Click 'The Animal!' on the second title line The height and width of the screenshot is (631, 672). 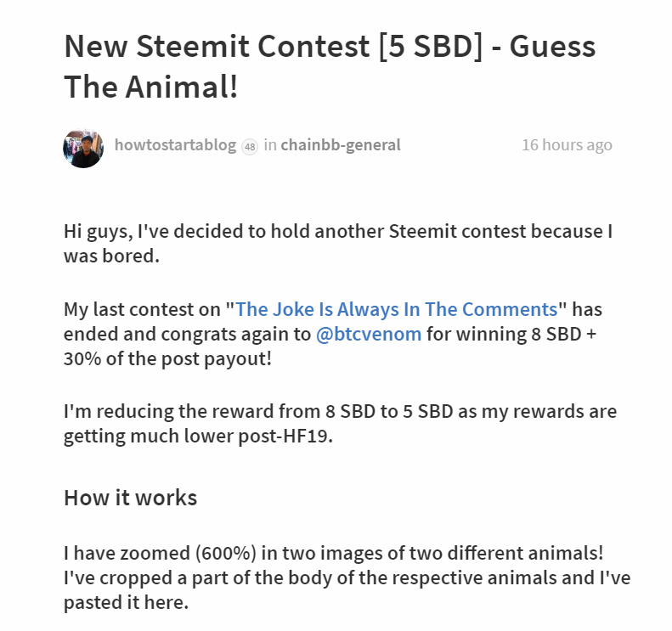[x=151, y=87]
